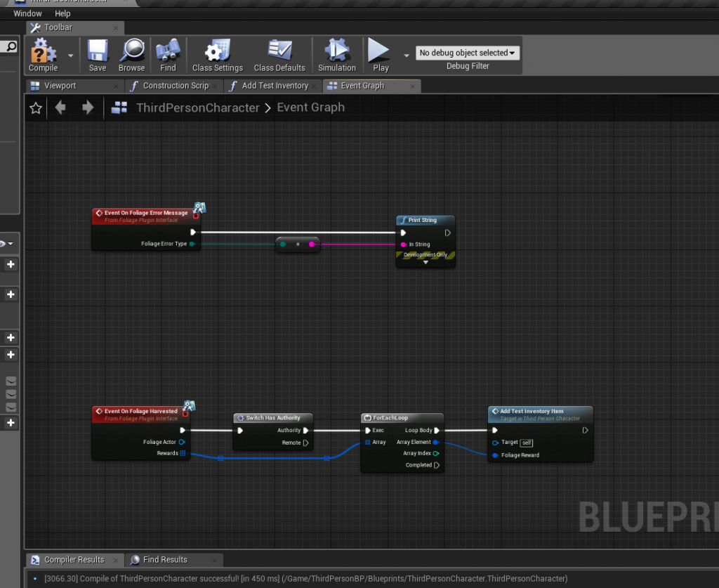
Task: Open the Window menu
Action: coord(27,13)
